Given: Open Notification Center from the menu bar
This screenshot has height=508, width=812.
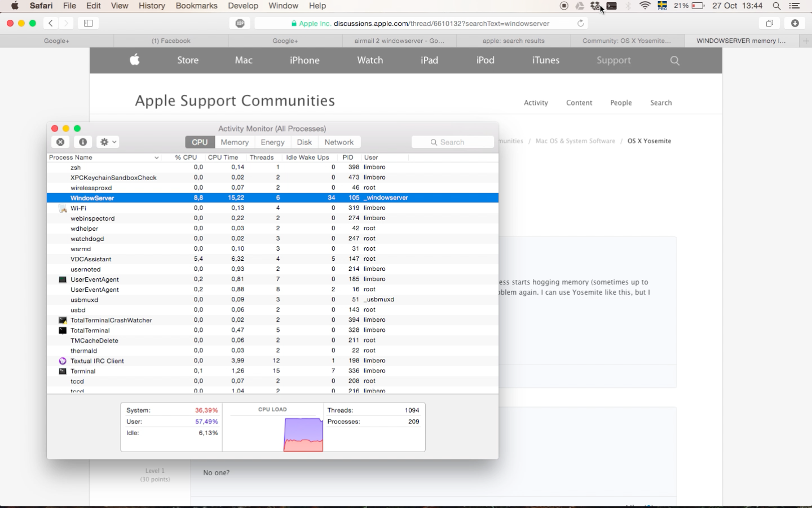Looking at the screenshot, I should click(x=795, y=6).
